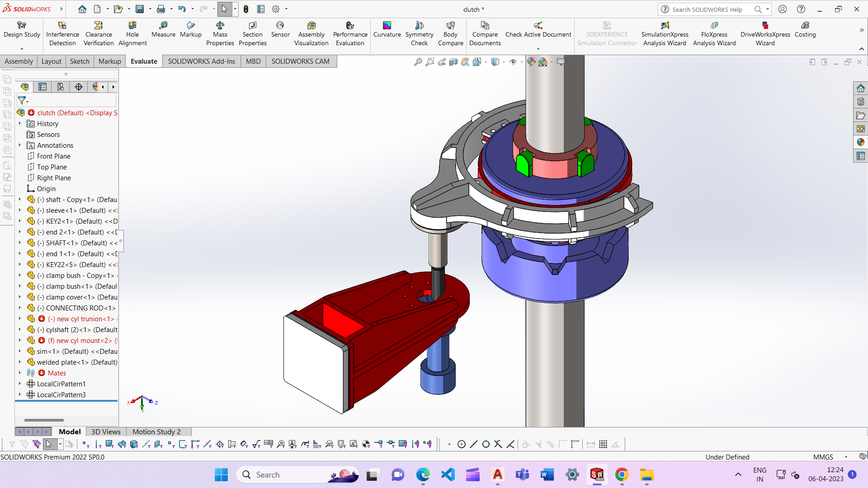Open Microsoft Word from taskbar
Screen dimensions: 868x488
click(x=547, y=474)
